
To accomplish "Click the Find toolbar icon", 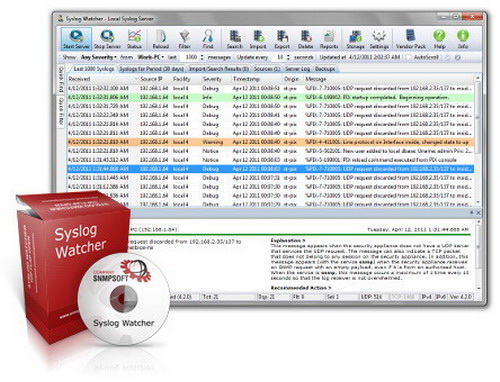I will (208, 39).
